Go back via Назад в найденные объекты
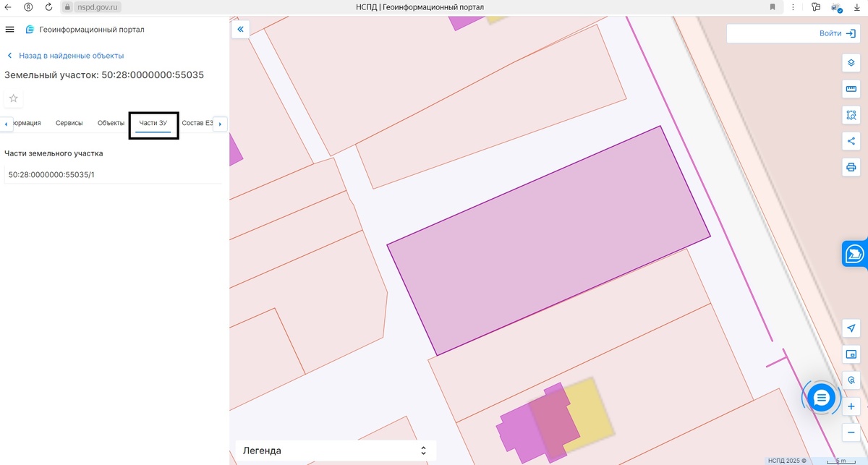Image resolution: width=868 pixels, height=465 pixels. pyautogui.click(x=65, y=56)
